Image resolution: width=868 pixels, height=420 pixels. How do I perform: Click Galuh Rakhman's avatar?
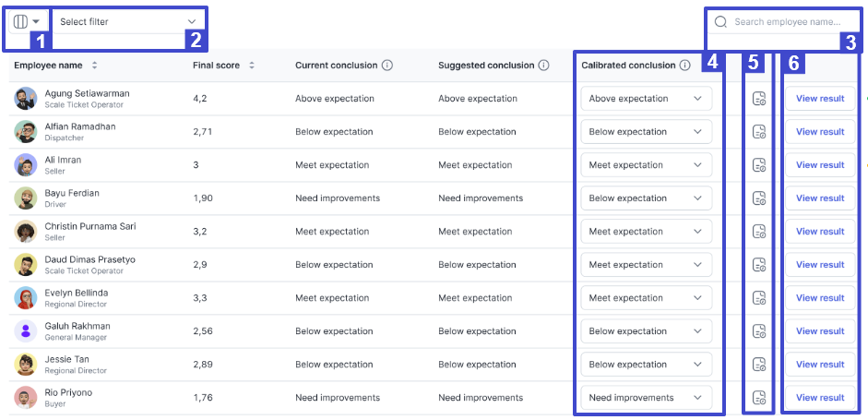pyautogui.click(x=26, y=331)
